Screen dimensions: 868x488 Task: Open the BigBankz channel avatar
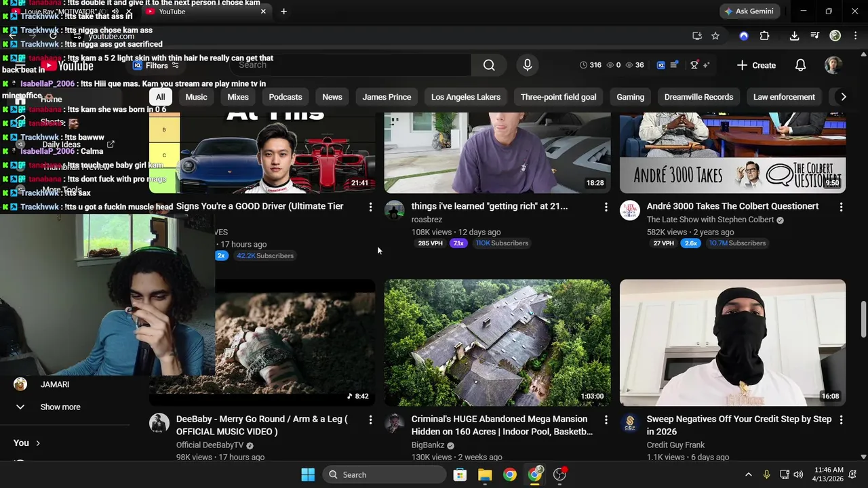click(x=395, y=424)
